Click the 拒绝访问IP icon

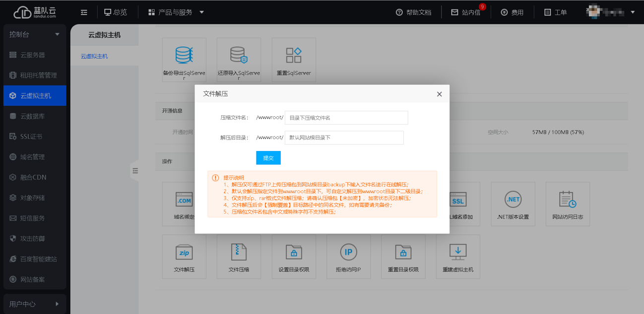coord(348,256)
